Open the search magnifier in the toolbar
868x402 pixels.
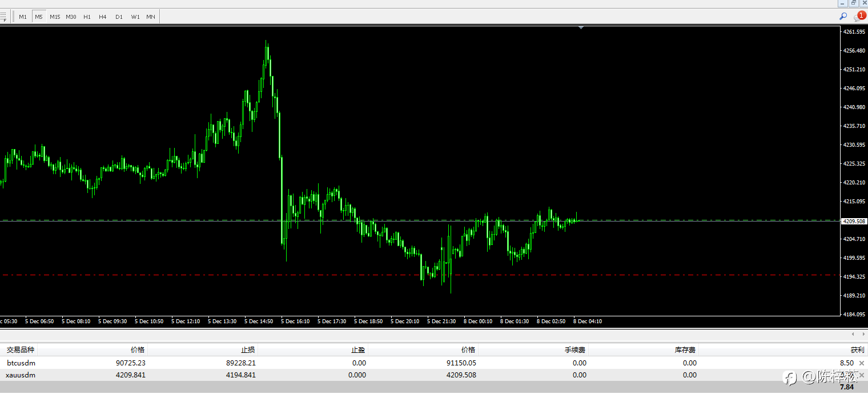843,17
